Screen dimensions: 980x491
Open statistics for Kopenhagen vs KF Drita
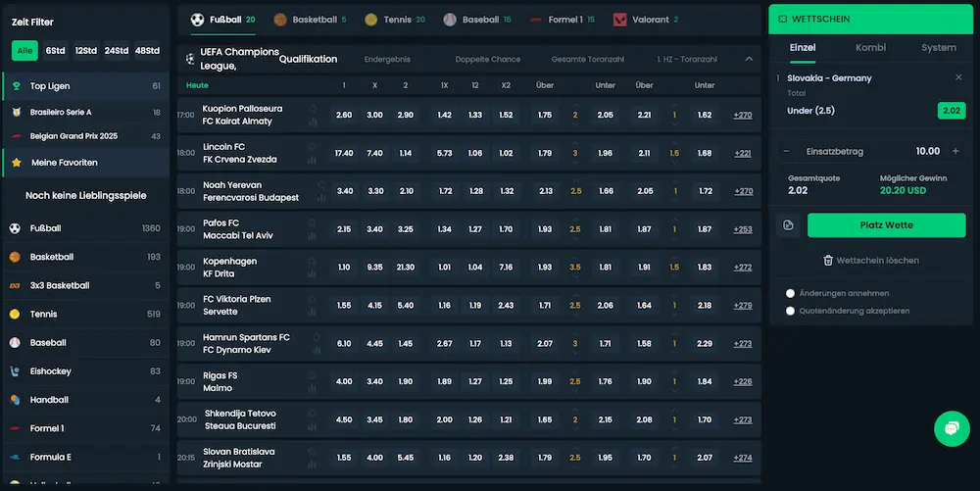point(312,274)
